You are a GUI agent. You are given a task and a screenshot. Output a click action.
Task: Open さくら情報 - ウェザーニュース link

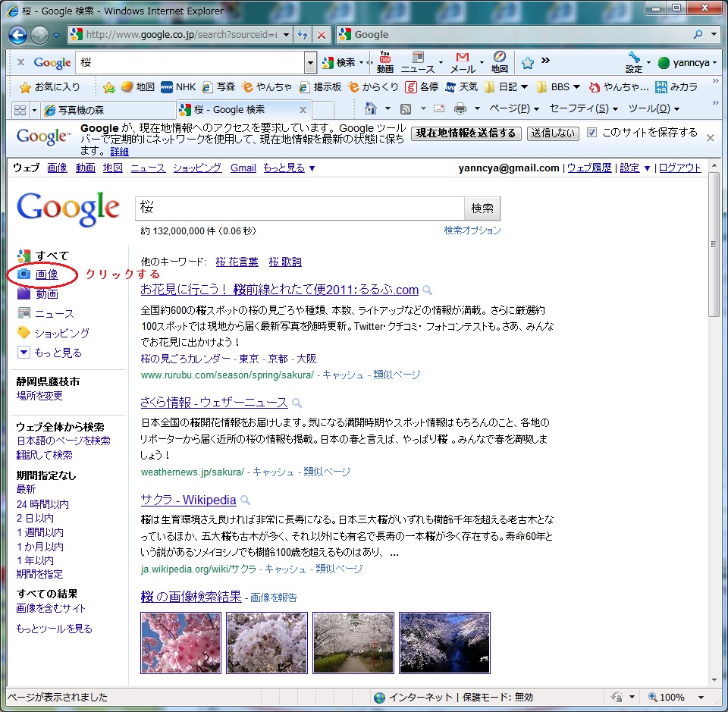tap(214, 402)
